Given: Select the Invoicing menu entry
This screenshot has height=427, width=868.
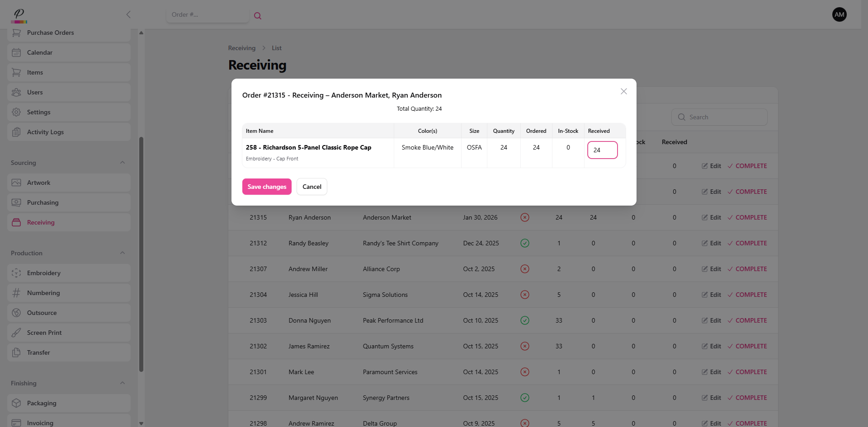Looking at the screenshot, I should (41, 423).
